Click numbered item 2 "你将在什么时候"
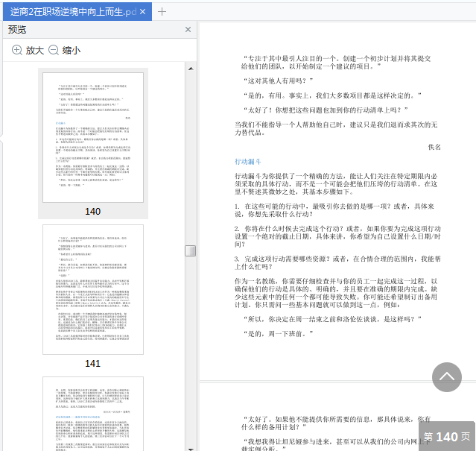476x451 pixels. click(337, 236)
